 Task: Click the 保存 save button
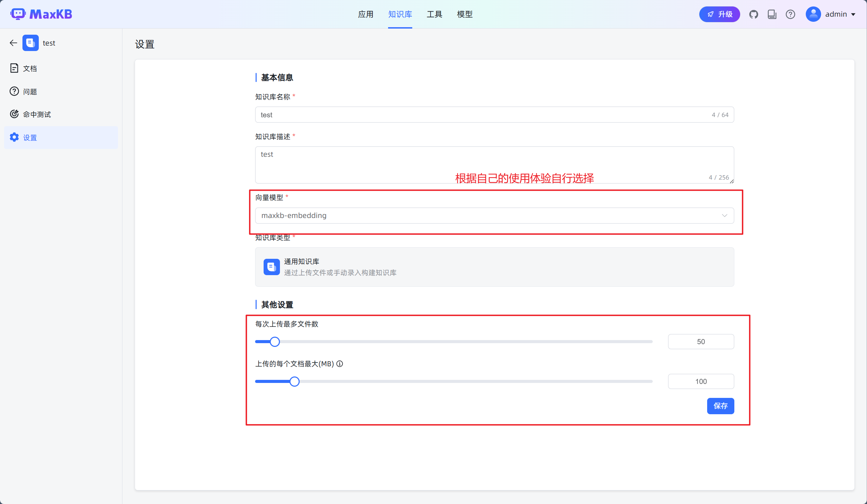point(720,406)
